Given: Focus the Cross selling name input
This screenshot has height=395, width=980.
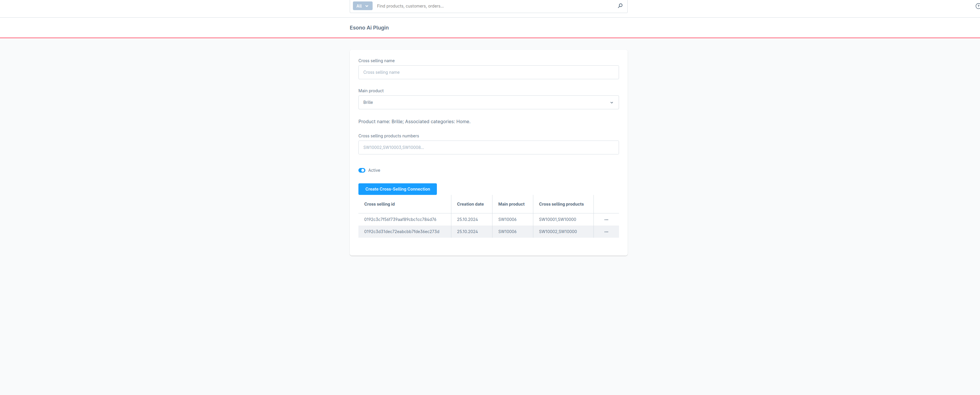Looking at the screenshot, I should [488, 73].
